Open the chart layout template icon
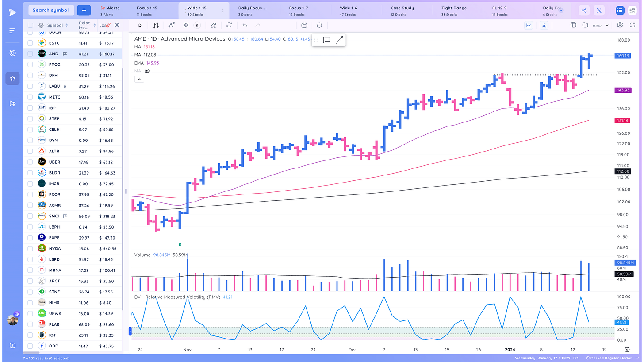This screenshot has width=644, height=362. click(573, 25)
